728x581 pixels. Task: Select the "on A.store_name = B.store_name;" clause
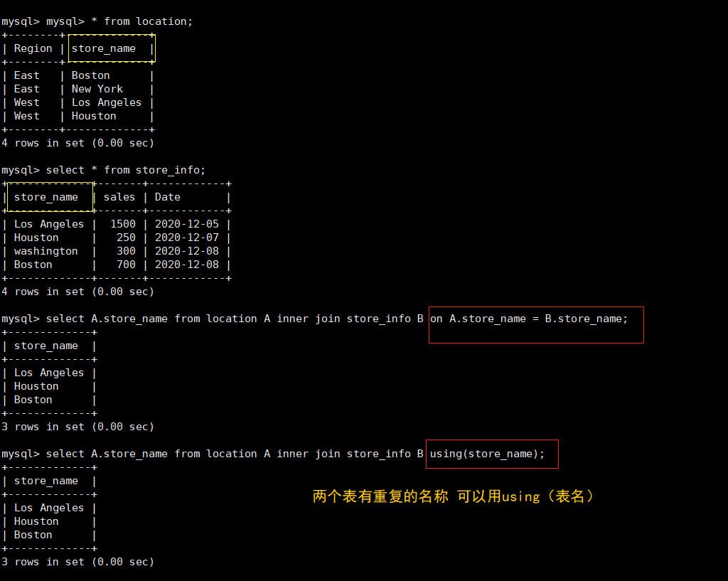pos(529,319)
